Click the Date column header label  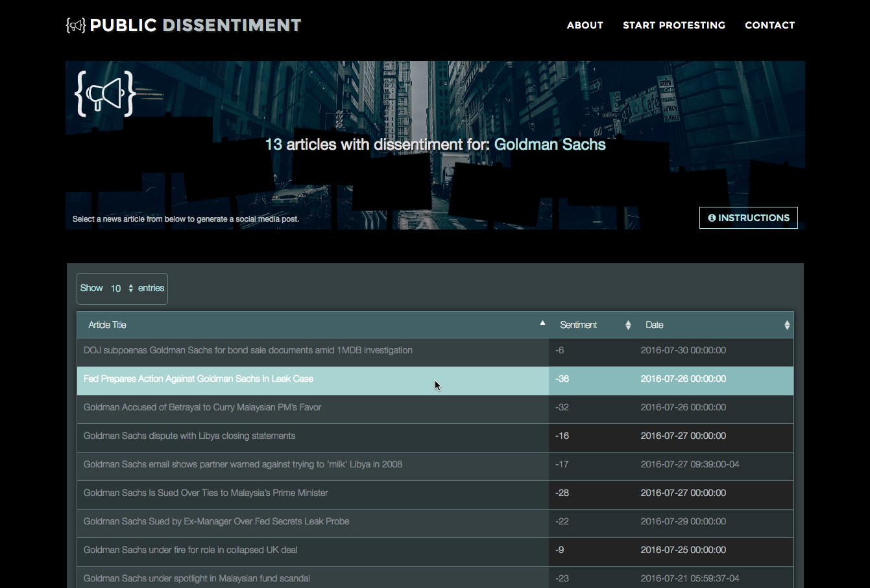pos(654,325)
